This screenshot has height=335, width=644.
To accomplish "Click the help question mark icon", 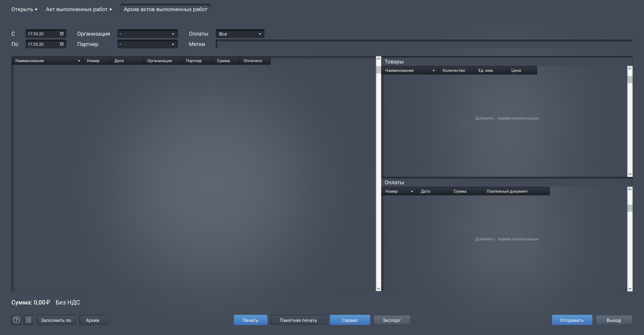I will [16, 320].
